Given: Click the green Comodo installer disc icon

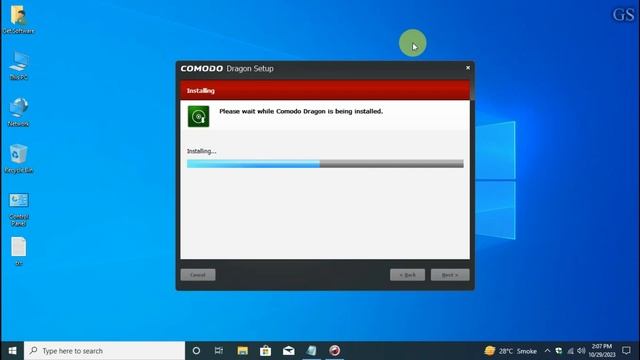Looking at the screenshot, I should (x=198, y=116).
